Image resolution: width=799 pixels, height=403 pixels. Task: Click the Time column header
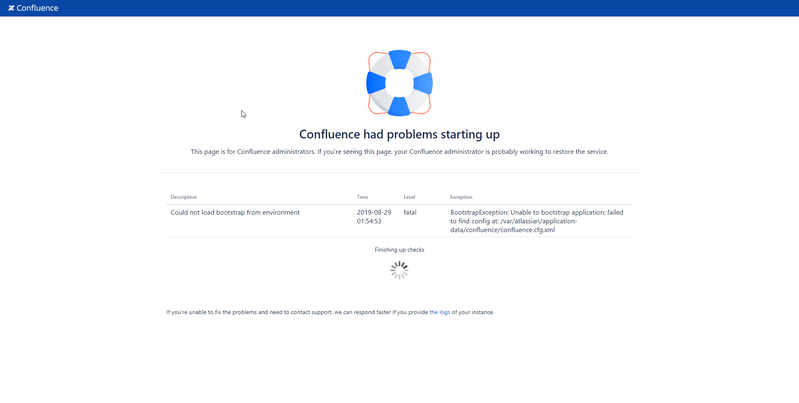click(363, 197)
